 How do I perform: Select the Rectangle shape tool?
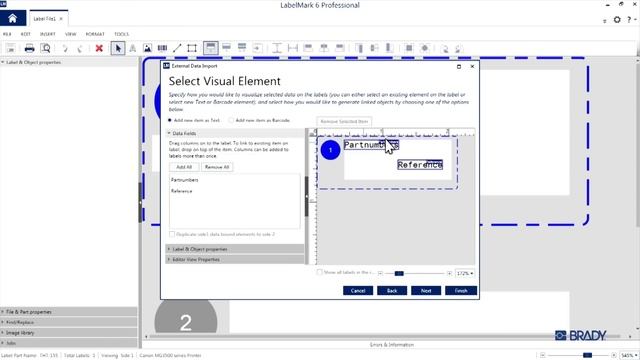click(192, 48)
